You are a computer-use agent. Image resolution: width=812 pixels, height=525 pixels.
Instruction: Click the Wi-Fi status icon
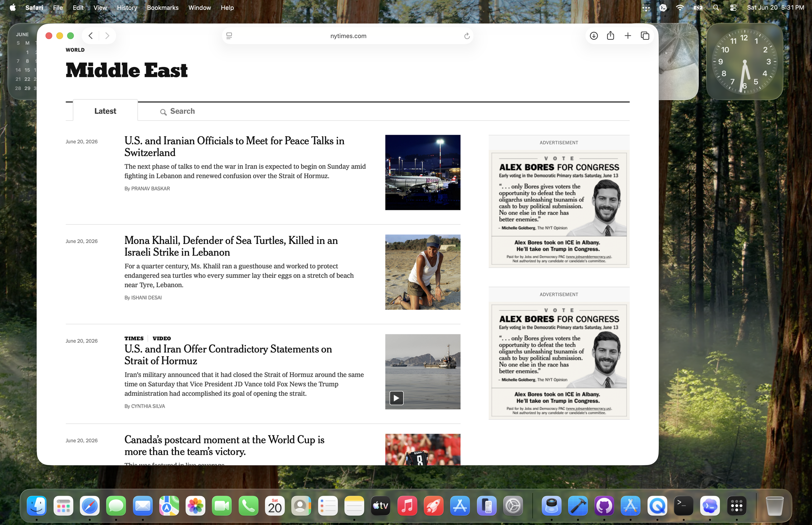680,7
